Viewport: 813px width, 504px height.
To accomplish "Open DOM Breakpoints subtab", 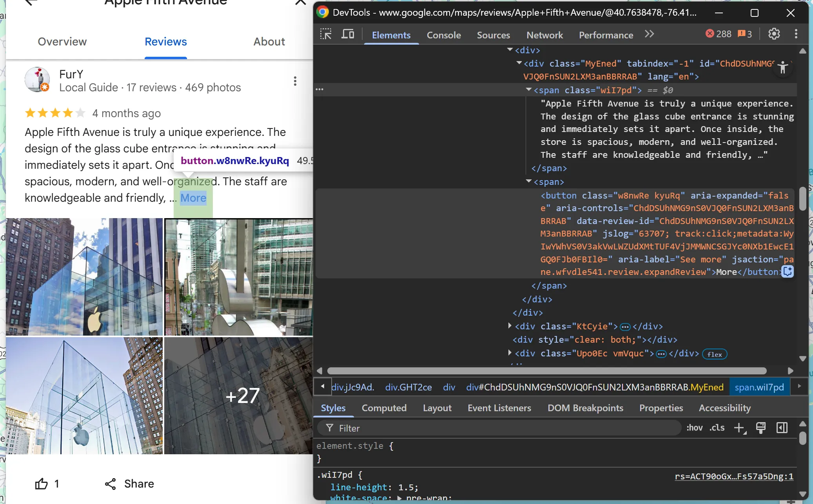I will click(x=585, y=408).
